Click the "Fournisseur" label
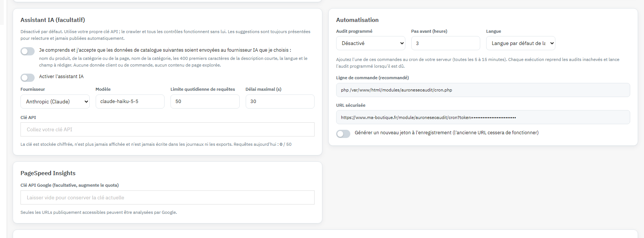 33,89
